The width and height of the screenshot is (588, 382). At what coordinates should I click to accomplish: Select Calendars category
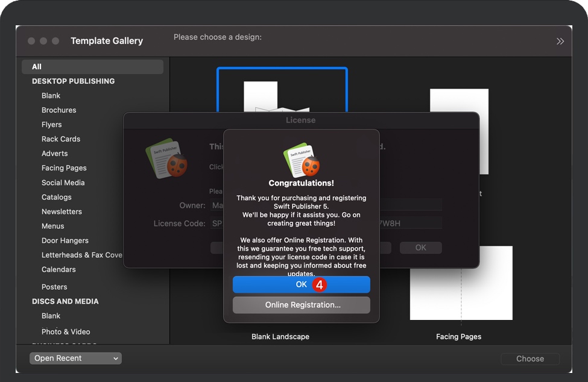coord(58,270)
